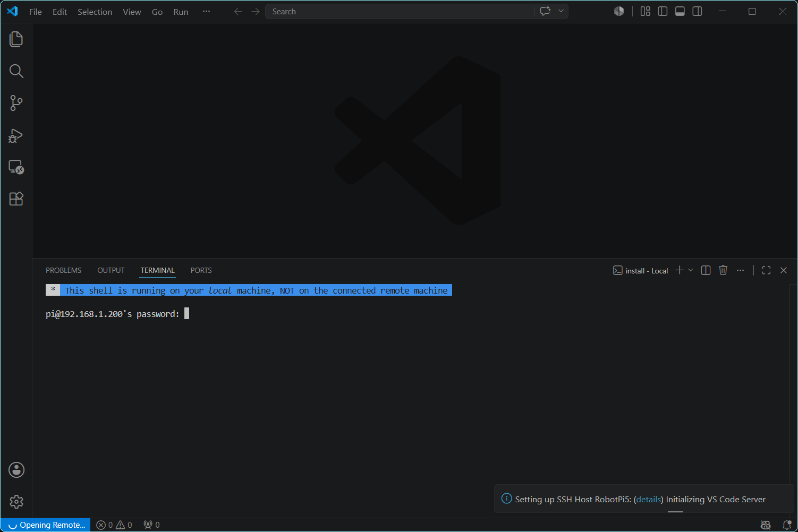Open Customize Layout icon
The width and height of the screenshot is (798, 532).
[646, 11]
